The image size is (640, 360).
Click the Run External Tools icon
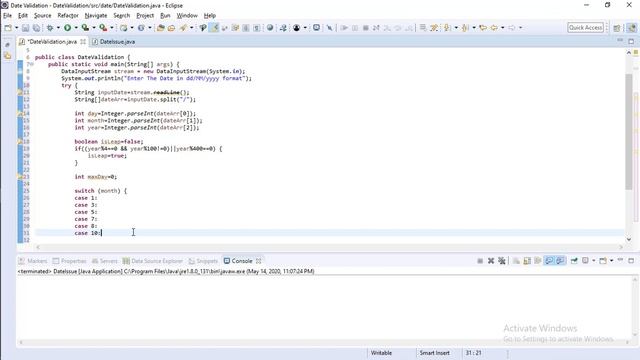pos(103,28)
